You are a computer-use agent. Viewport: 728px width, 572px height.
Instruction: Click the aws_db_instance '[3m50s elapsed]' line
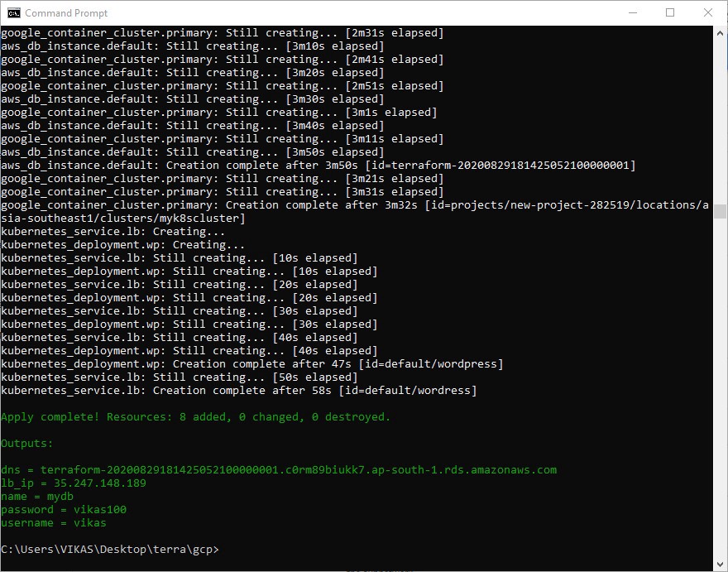(192, 152)
